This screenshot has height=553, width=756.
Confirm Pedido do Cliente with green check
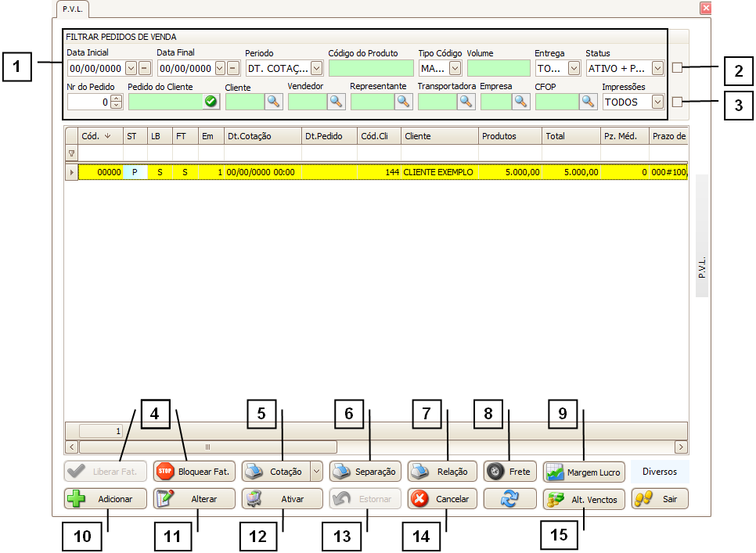[211, 101]
